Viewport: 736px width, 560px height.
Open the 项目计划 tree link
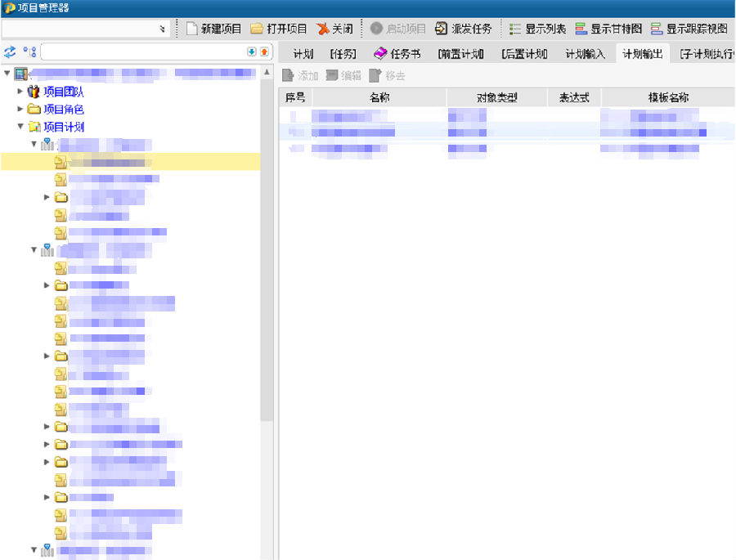point(64,128)
